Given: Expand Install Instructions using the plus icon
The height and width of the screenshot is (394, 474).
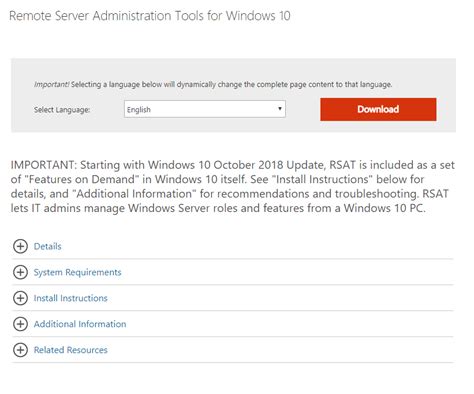Looking at the screenshot, I should point(20,298).
